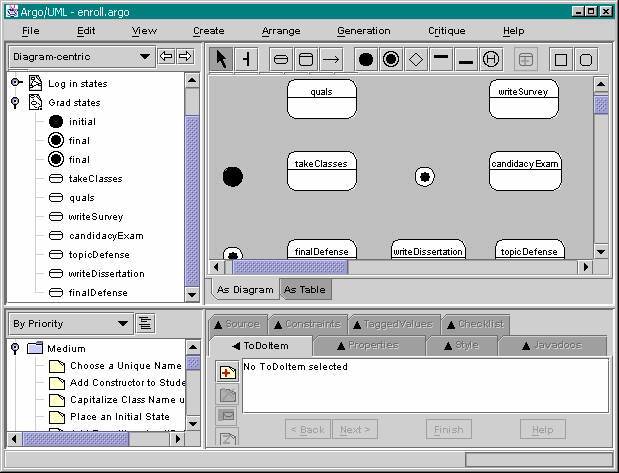The image size is (619, 473).
Task: Pick the Composite State tool
Action: click(306, 60)
